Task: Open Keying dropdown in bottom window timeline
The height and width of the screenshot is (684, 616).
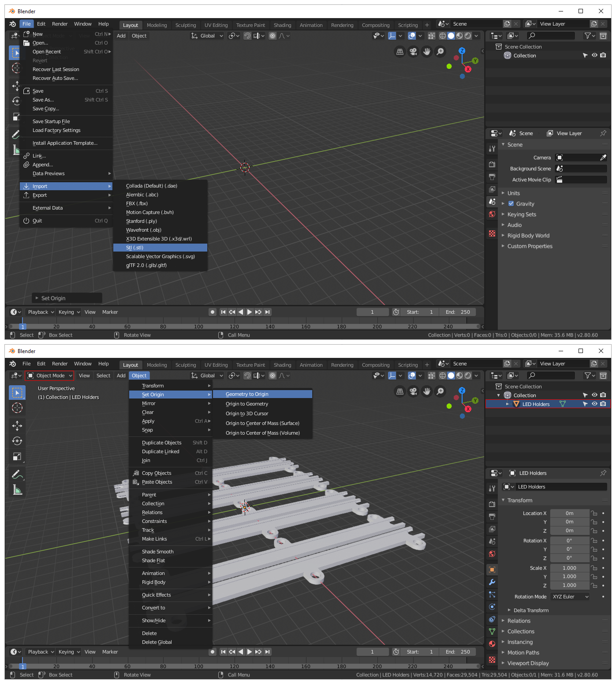Action: [x=69, y=652]
